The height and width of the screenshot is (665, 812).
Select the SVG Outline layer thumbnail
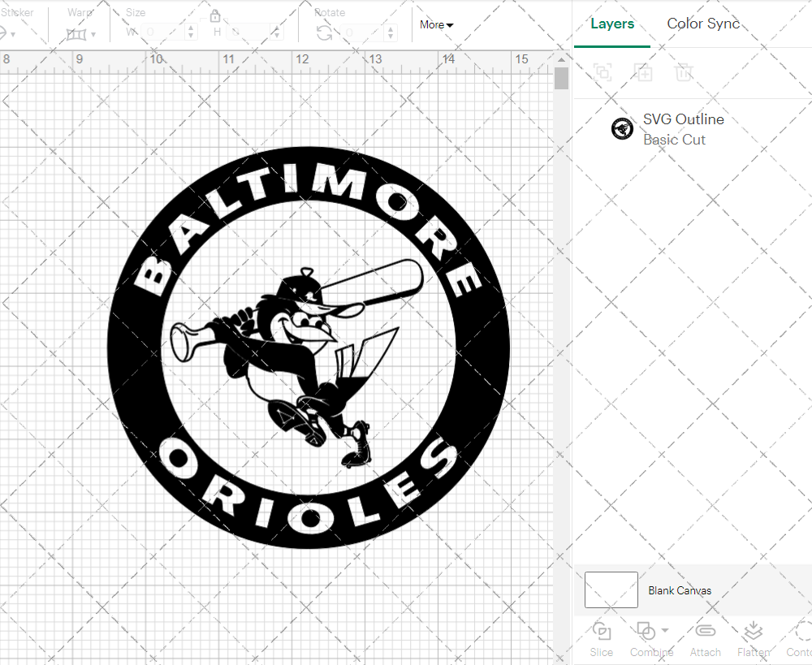tap(621, 127)
